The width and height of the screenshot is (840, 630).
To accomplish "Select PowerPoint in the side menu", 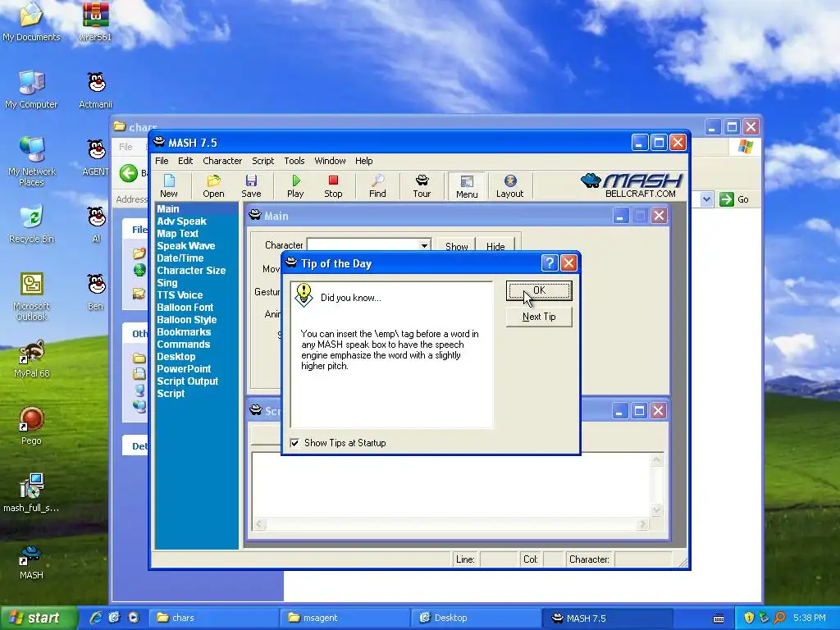I will tap(184, 369).
